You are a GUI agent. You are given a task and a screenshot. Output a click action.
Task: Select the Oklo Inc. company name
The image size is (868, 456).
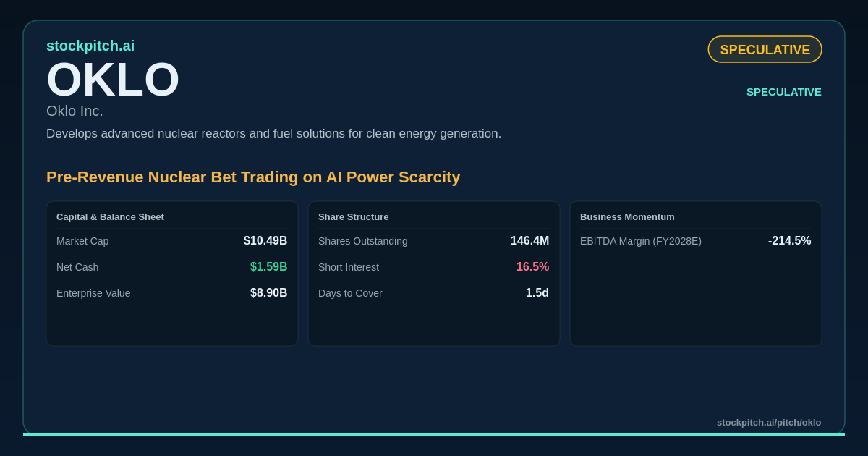click(x=75, y=111)
